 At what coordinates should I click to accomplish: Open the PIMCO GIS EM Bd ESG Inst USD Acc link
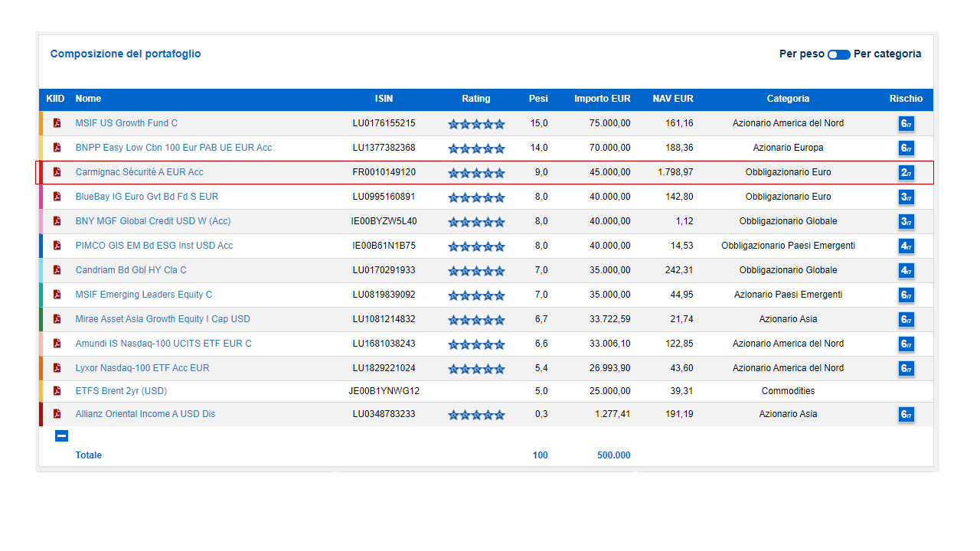point(154,246)
